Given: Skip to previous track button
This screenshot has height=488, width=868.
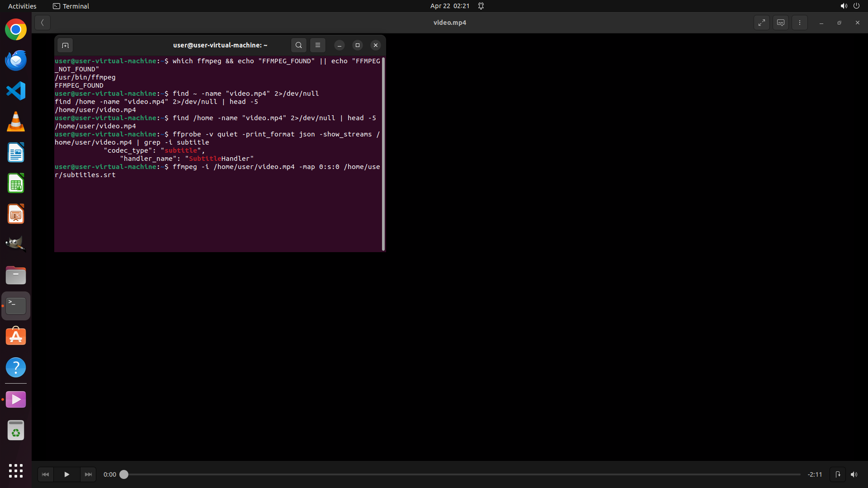Looking at the screenshot, I should (x=45, y=474).
